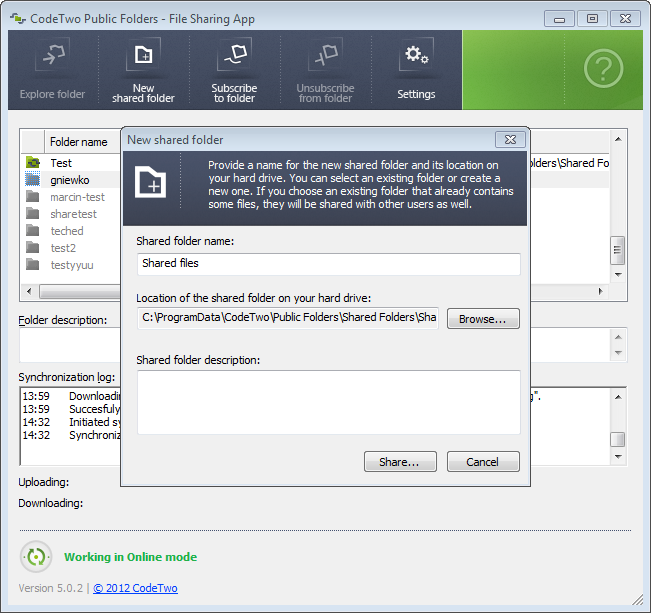Click folder icon beside sharetest

pos(33,213)
